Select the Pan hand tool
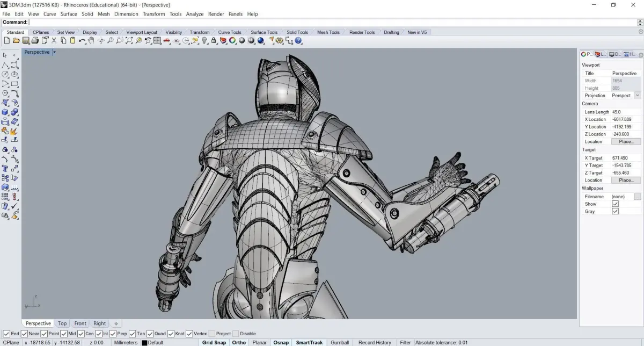The width and height of the screenshot is (644, 346). click(91, 41)
